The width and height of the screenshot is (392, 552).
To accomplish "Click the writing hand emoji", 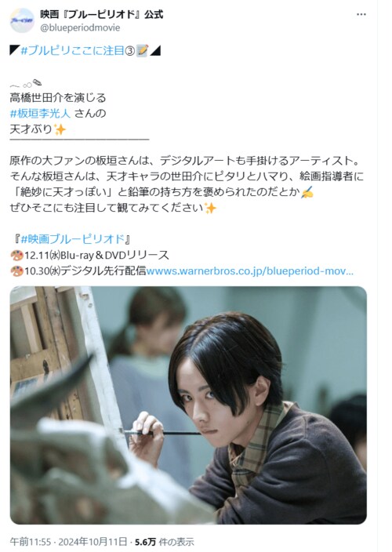I will pos(307,192).
